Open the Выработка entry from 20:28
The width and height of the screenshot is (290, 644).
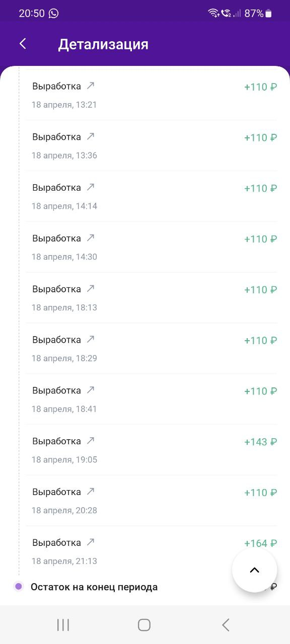tap(152, 501)
